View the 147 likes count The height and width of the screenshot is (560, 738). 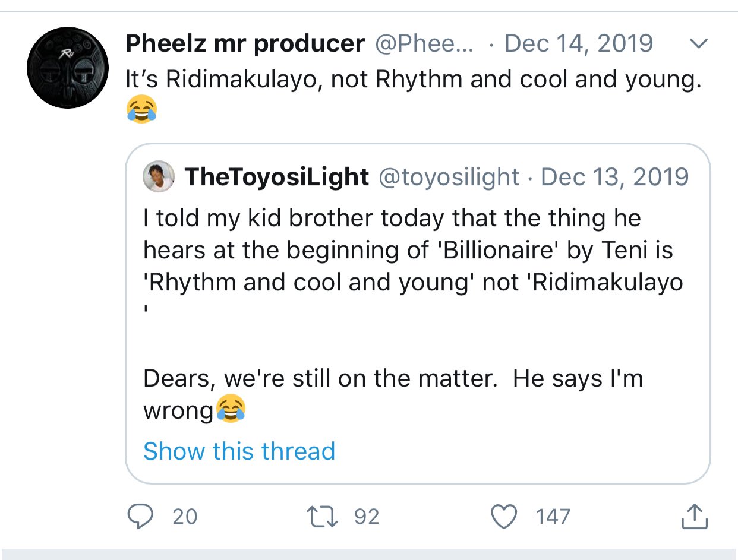553,517
